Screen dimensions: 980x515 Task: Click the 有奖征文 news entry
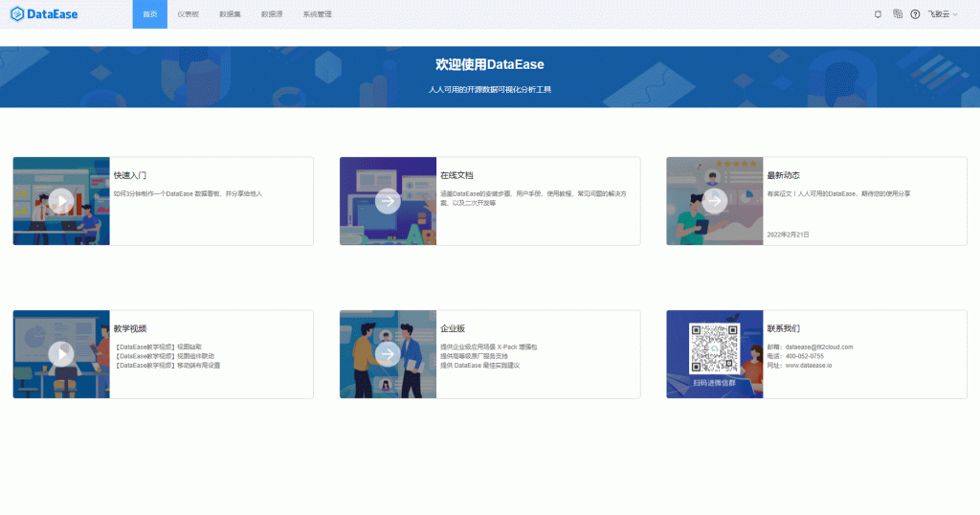838,193
